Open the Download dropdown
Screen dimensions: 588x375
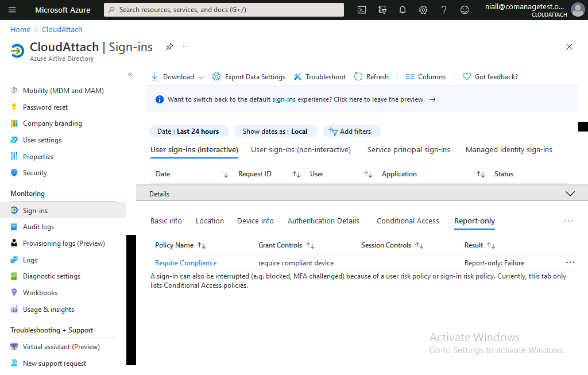tap(178, 76)
